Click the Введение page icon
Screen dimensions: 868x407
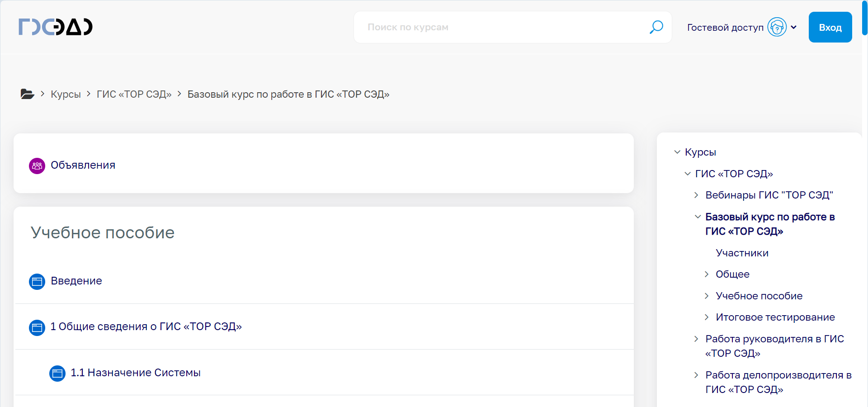(37, 281)
